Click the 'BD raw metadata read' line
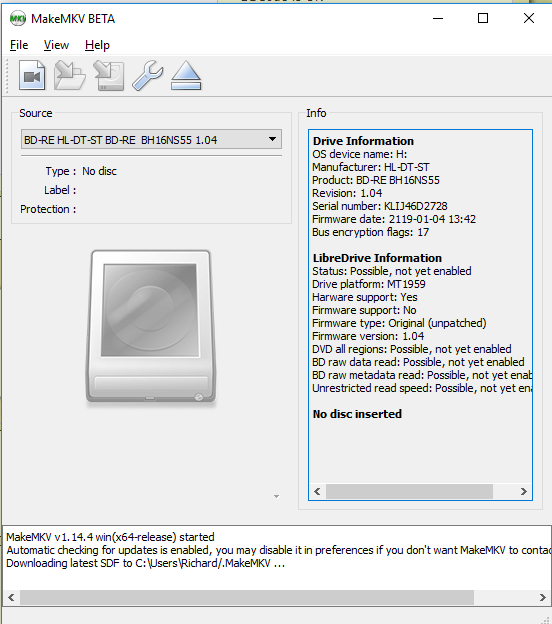 422,375
